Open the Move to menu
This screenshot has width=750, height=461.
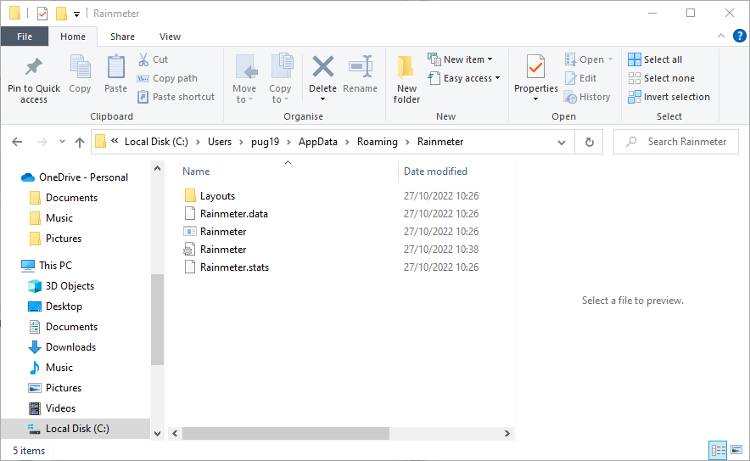[x=244, y=79]
